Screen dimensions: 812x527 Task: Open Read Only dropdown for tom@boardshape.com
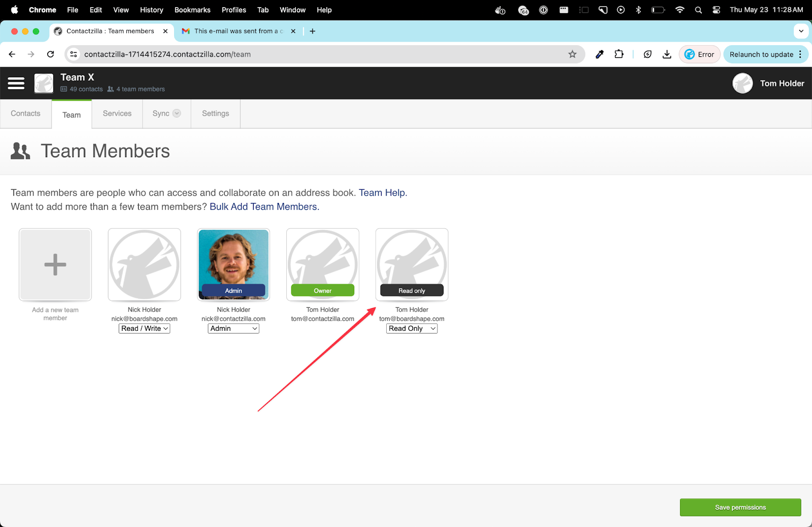click(x=412, y=329)
